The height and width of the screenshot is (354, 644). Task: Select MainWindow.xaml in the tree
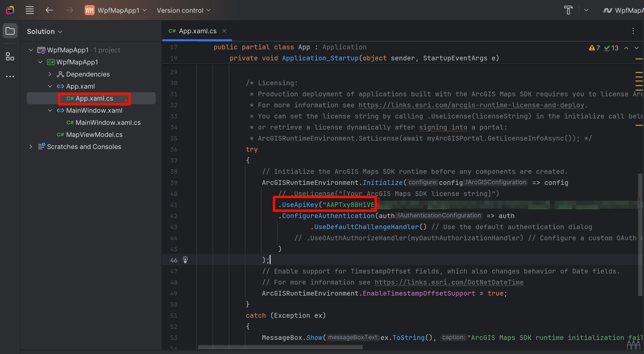click(x=94, y=110)
